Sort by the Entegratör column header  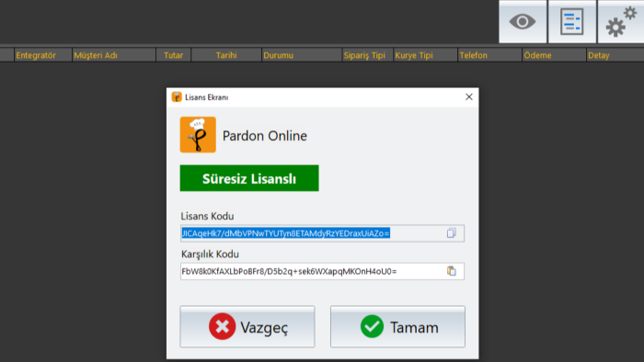(x=43, y=55)
